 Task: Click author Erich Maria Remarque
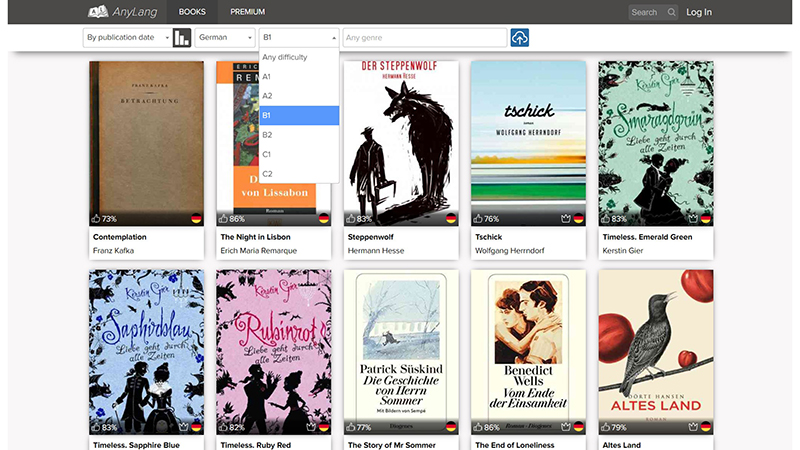coord(258,251)
